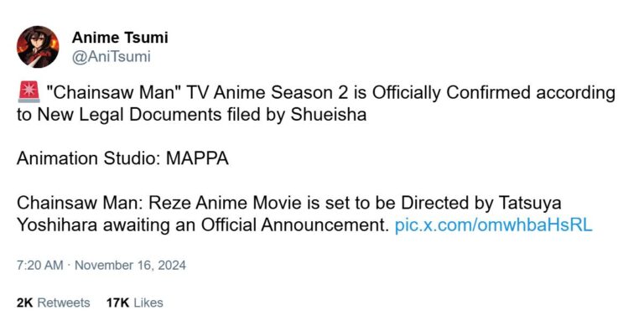Click the November 16, 2024 date

pos(130,265)
